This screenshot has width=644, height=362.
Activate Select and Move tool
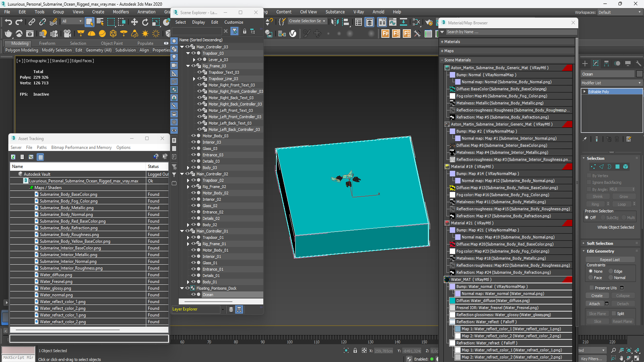[x=134, y=22]
